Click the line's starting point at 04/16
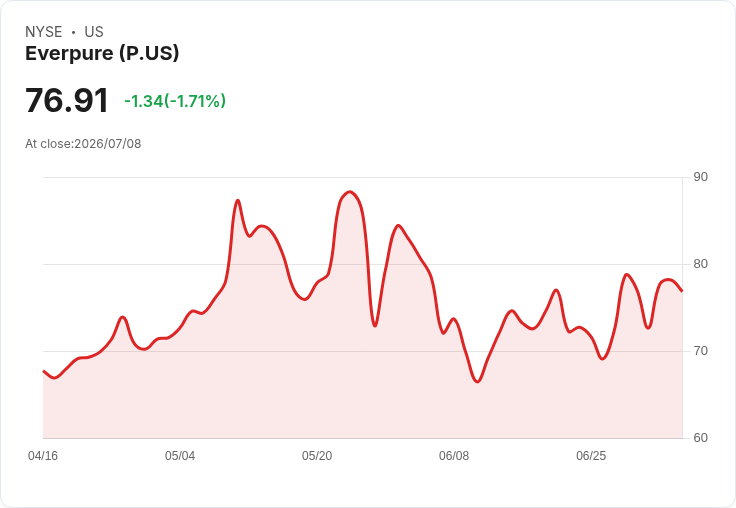736x508 pixels. click(x=44, y=371)
